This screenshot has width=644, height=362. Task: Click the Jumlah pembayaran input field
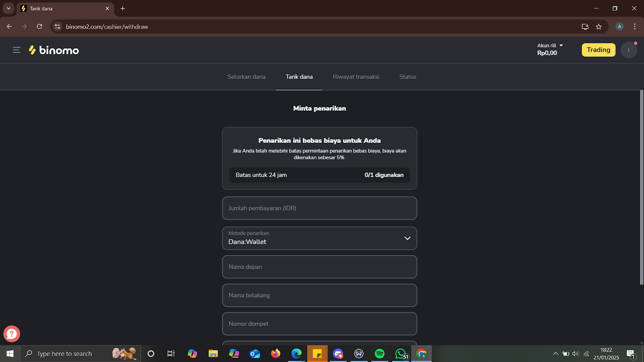[x=319, y=208]
